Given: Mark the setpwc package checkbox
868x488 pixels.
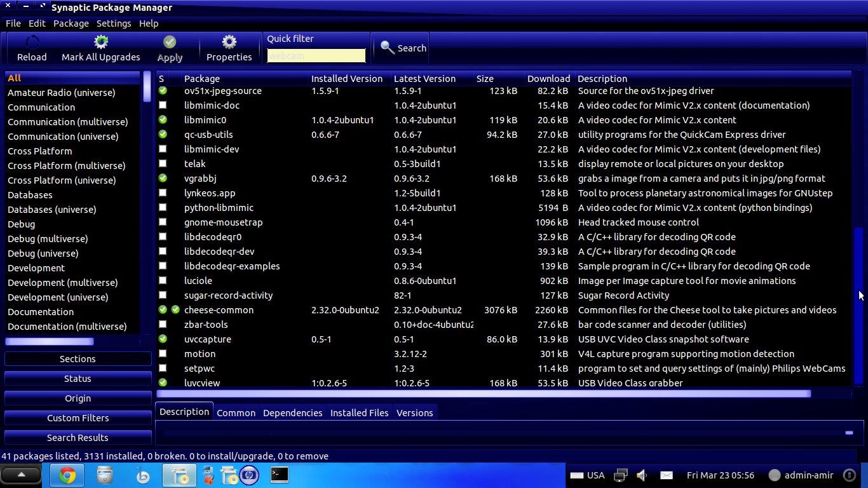Looking at the screenshot, I should point(163,368).
